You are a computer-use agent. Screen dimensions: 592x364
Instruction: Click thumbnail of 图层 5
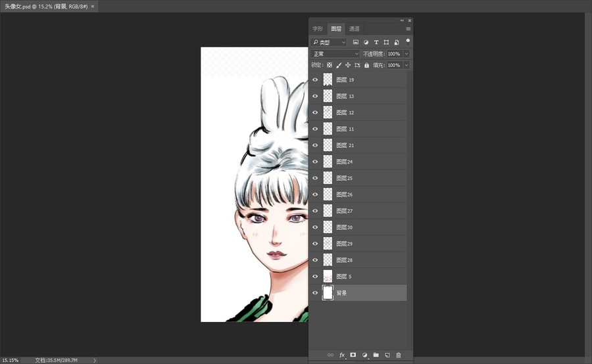[328, 277]
